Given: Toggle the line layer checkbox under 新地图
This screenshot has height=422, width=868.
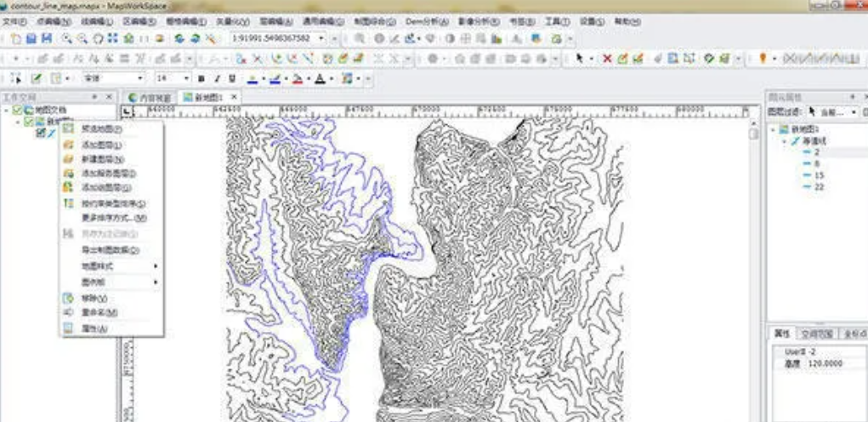Looking at the screenshot, I should pos(40,133).
